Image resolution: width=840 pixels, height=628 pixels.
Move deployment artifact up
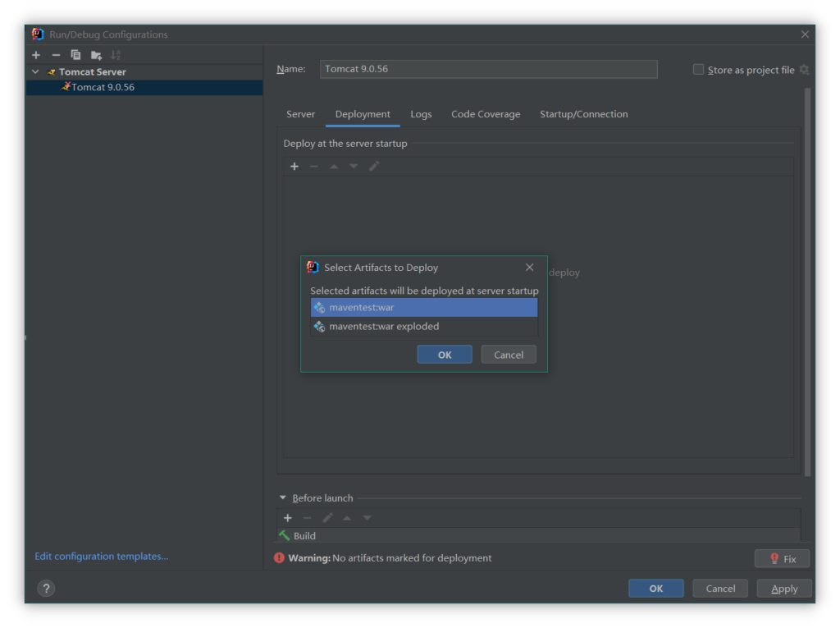334,167
